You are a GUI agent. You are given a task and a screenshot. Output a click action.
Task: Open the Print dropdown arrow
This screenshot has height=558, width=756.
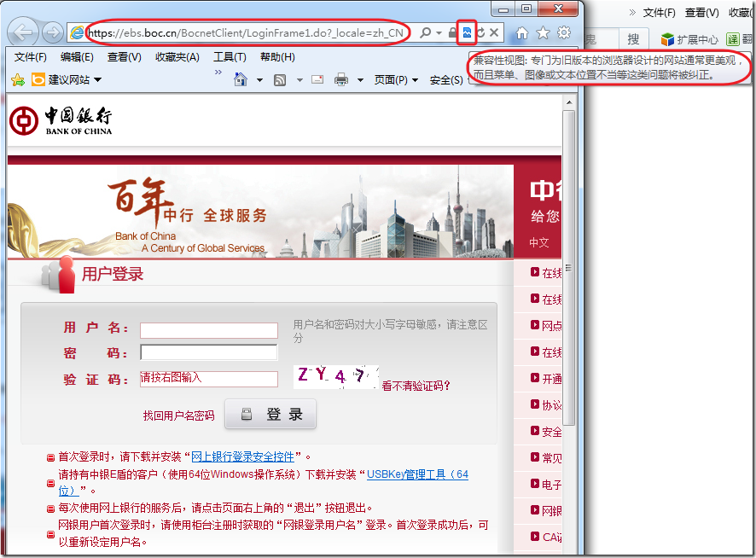[x=360, y=80]
